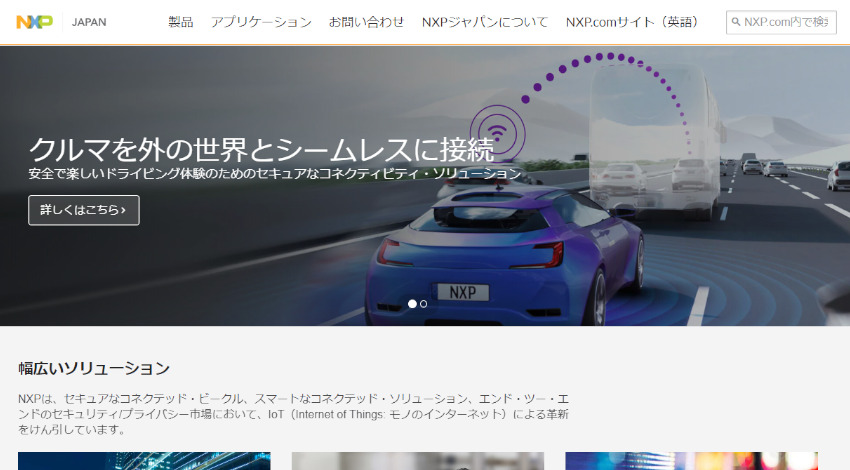Click the 詳しくはこちら button

coord(84,210)
